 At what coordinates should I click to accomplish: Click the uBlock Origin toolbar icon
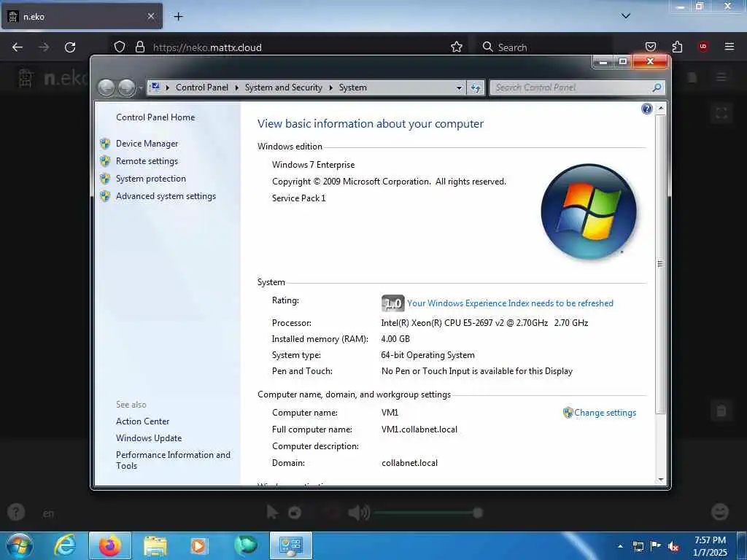click(x=703, y=46)
